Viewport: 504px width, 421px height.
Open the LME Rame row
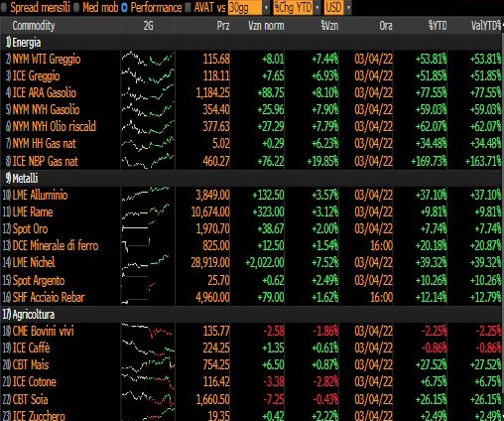(x=252, y=211)
